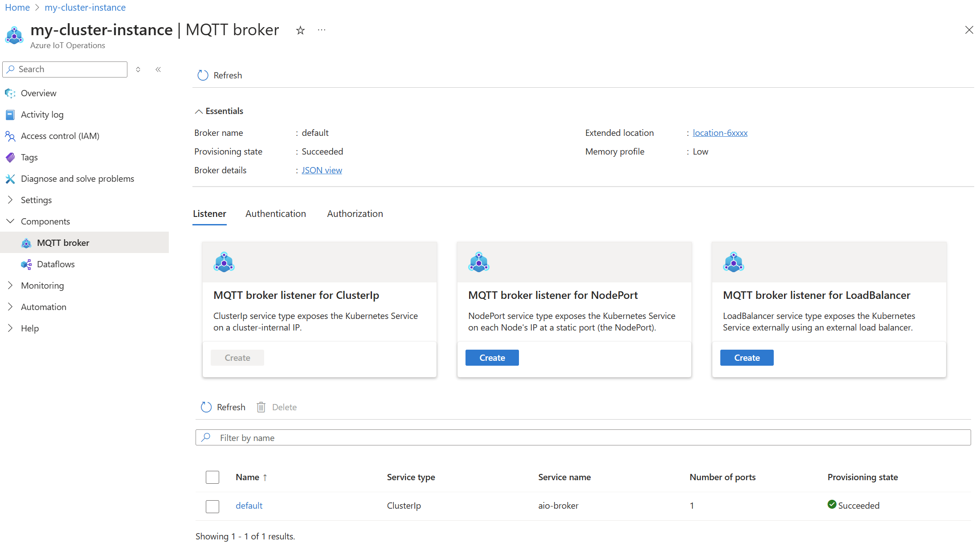This screenshot has width=980, height=551.
Task: Check the default listener checkbox
Action: [212, 505]
